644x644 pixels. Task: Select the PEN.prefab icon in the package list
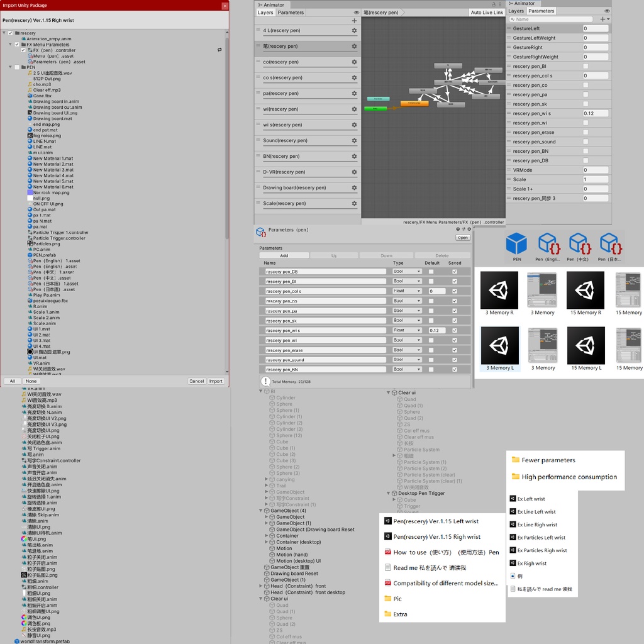pyautogui.click(x=30, y=255)
